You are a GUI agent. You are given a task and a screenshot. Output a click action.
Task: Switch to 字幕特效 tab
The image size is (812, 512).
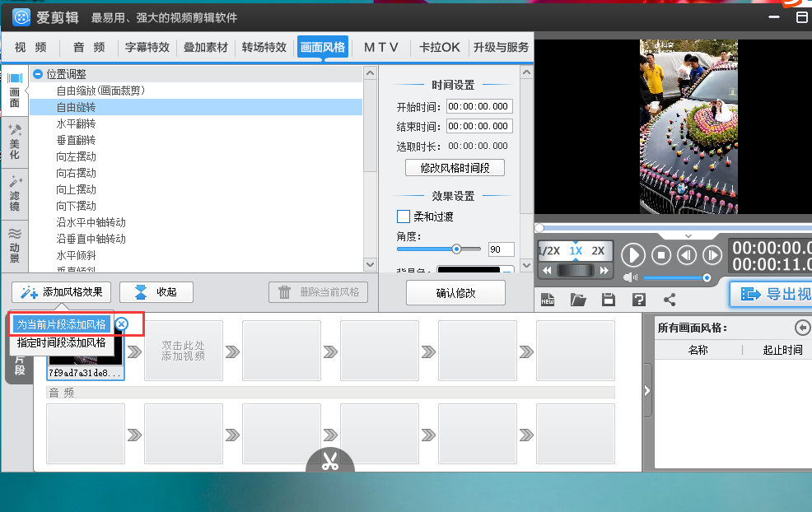tap(147, 47)
